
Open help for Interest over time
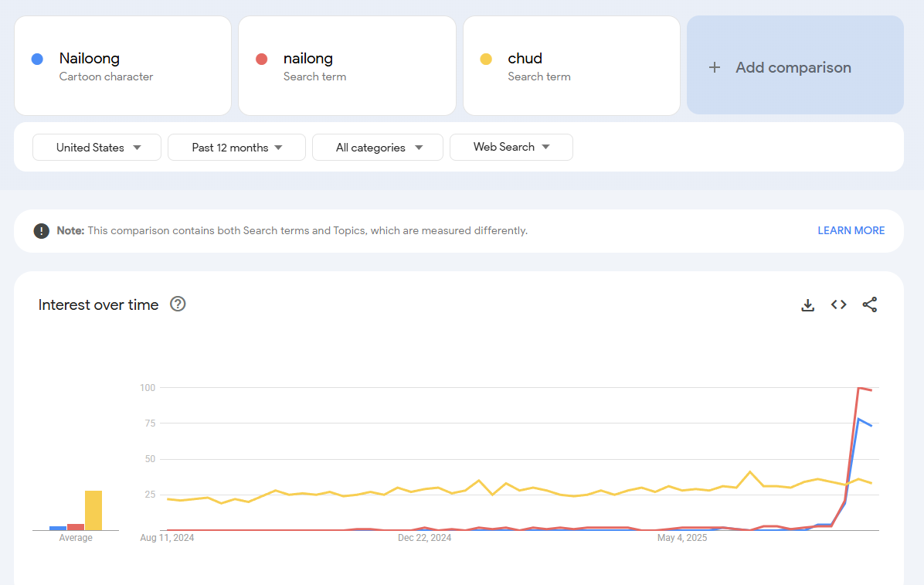click(178, 304)
